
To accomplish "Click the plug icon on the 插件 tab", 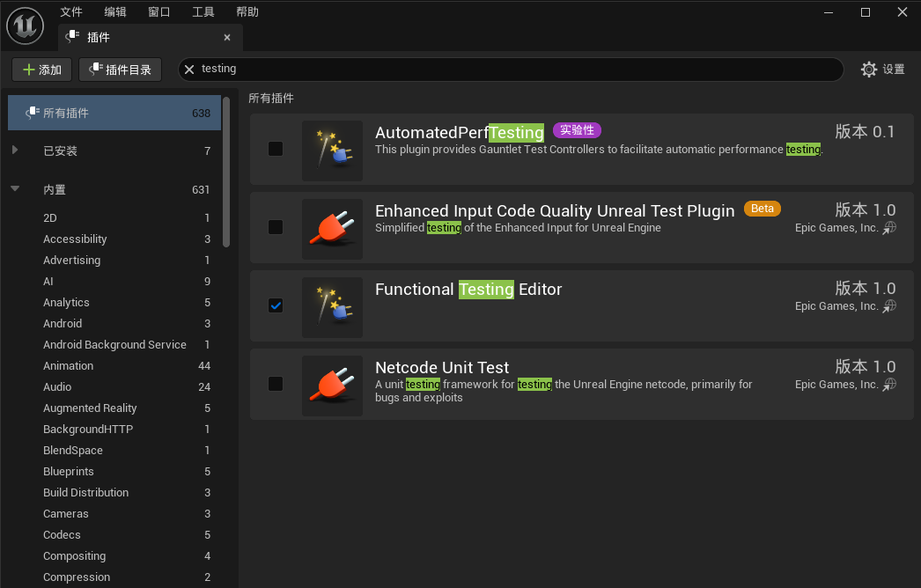I will pyautogui.click(x=72, y=36).
